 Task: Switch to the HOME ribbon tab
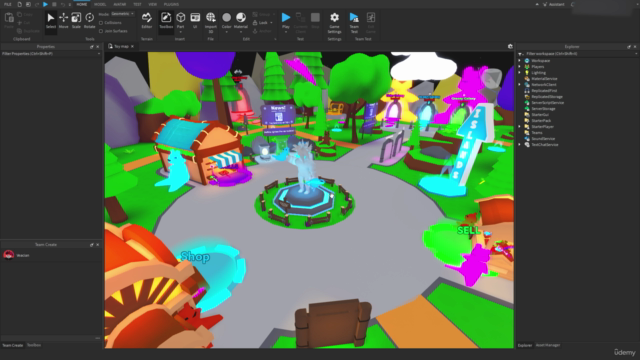tap(82, 4)
